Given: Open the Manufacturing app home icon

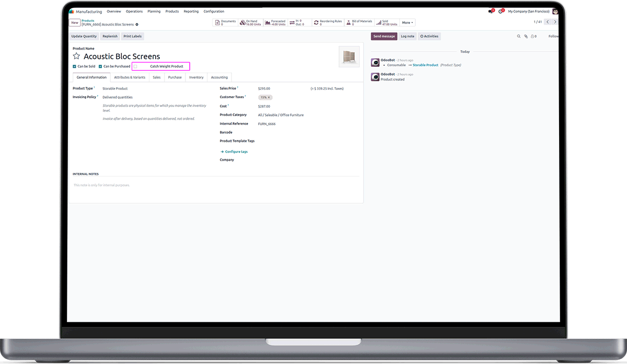Looking at the screenshot, I should tap(72, 11).
